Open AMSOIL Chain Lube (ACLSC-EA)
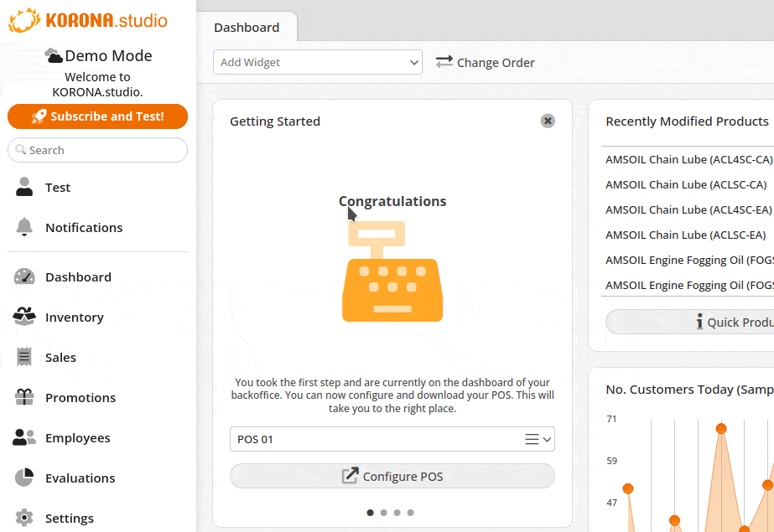 686,235
